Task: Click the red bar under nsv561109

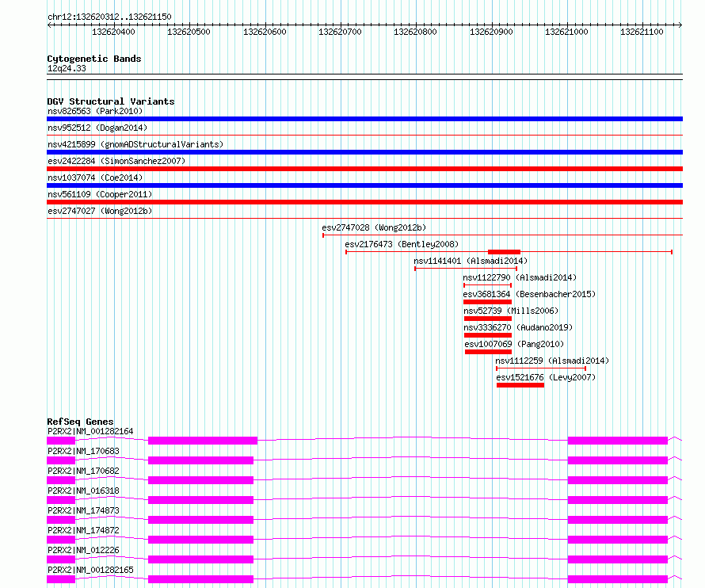Action: coord(364,202)
